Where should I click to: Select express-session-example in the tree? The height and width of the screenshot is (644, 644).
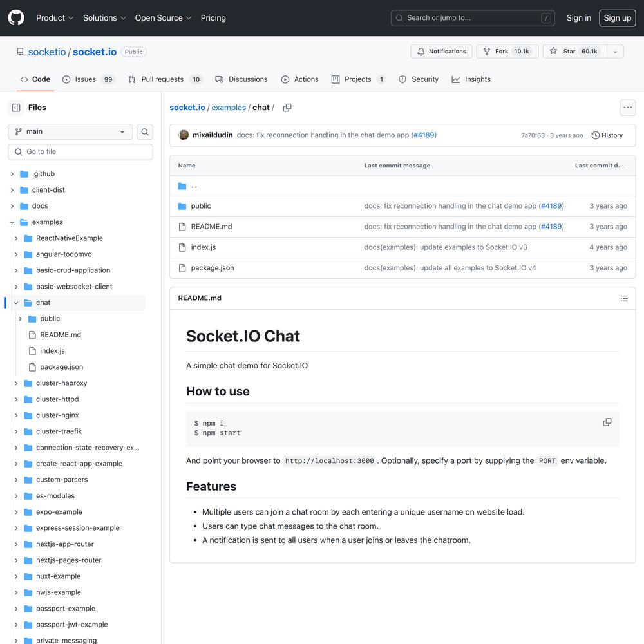click(x=77, y=528)
